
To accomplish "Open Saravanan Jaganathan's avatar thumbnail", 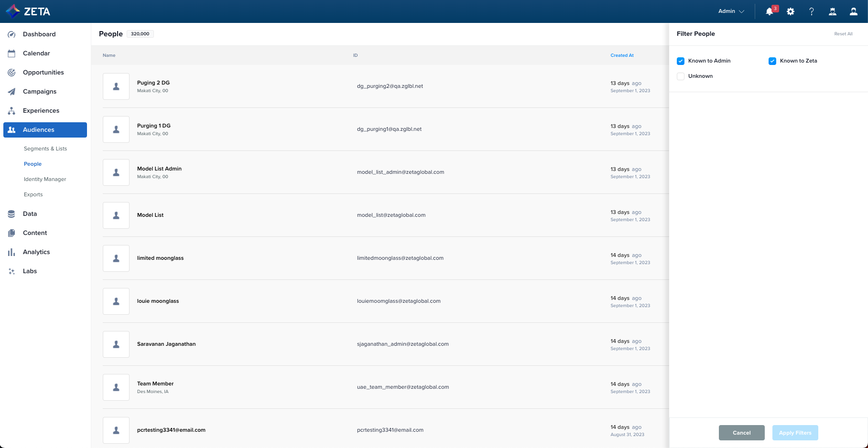I will [x=116, y=344].
